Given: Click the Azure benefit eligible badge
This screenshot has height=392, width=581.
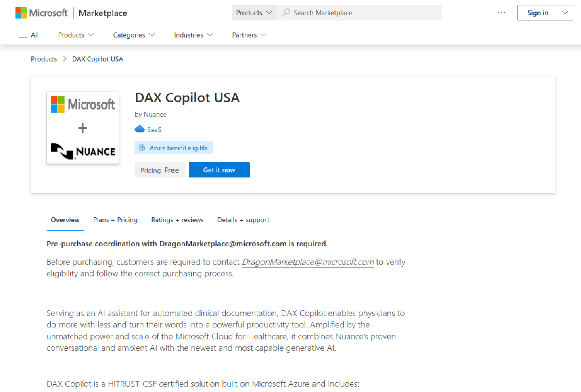Looking at the screenshot, I should (x=174, y=148).
